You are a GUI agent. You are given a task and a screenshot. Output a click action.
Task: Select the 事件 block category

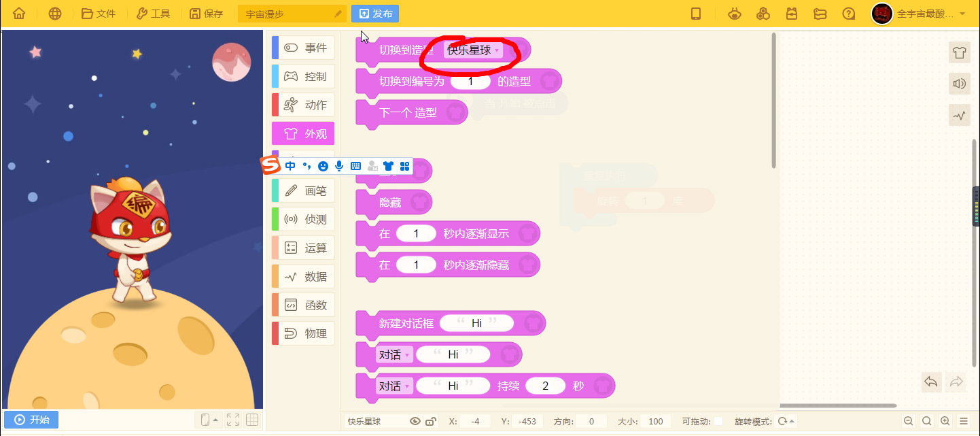(x=303, y=48)
